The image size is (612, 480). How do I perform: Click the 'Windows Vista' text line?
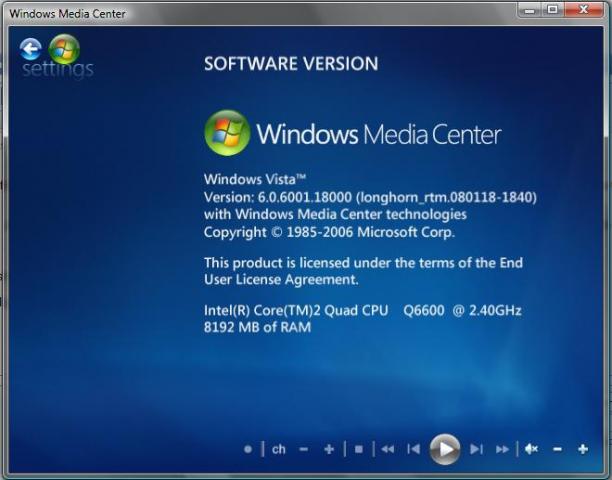(254, 179)
